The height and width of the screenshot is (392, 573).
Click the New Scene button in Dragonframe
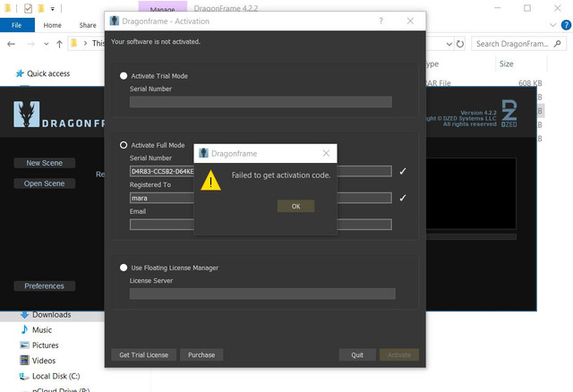[44, 163]
